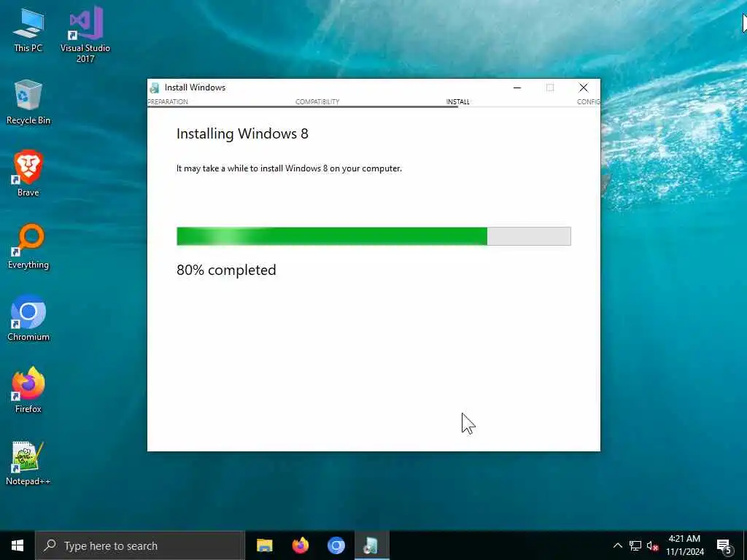Viewport: 747px width, 560px height.
Task: Select the Recycle Bin icon
Action: pos(28,102)
